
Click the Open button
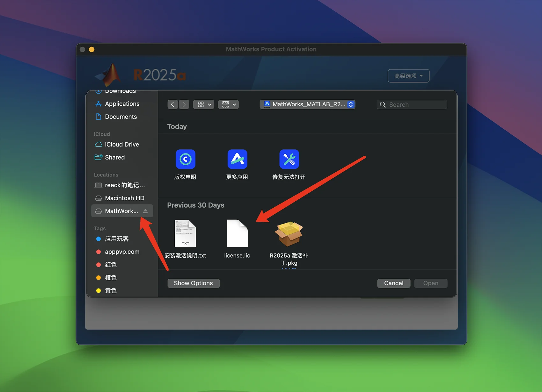click(431, 283)
